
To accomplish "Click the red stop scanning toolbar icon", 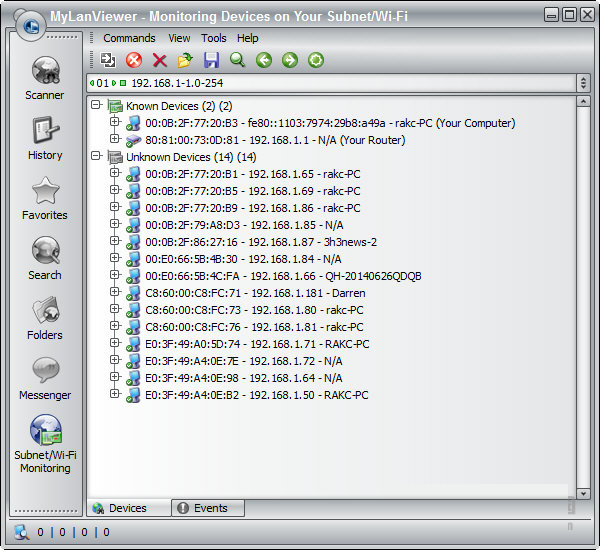I will coord(133,61).
